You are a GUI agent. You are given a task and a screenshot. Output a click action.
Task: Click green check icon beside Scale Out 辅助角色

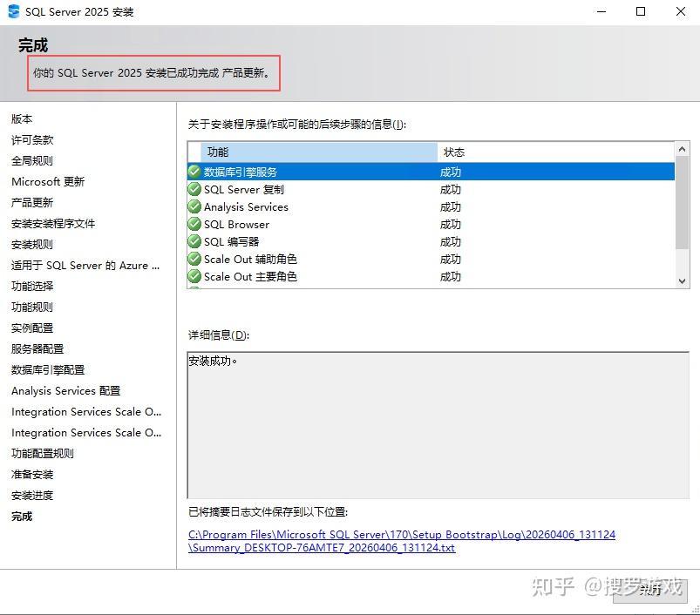pos(194,259)
